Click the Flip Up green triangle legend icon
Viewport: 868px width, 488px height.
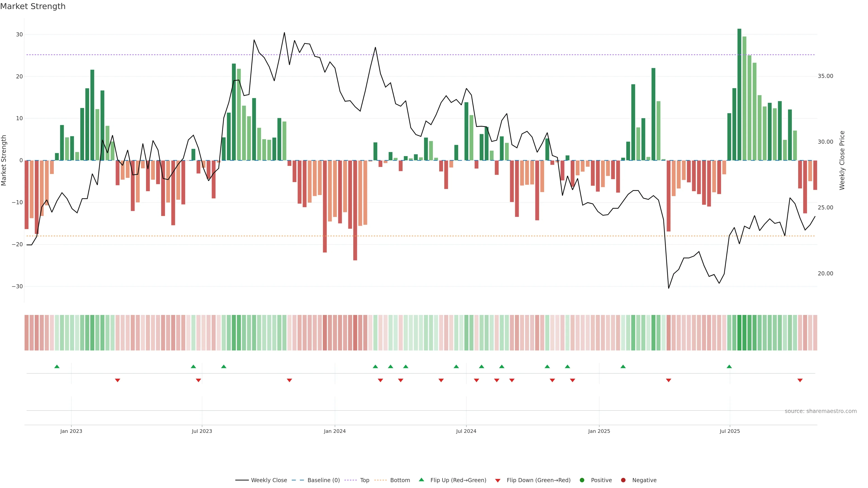421,480
